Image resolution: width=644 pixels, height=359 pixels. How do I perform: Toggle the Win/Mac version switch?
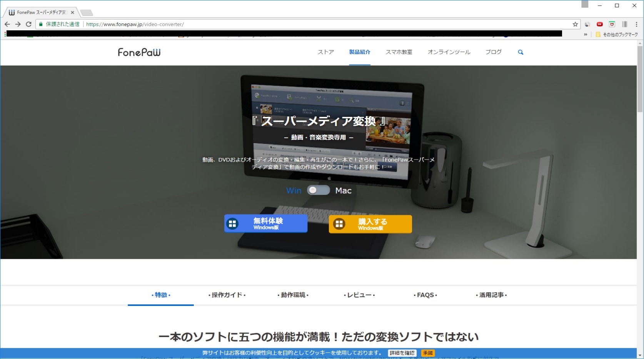click(x=319, y=190)
